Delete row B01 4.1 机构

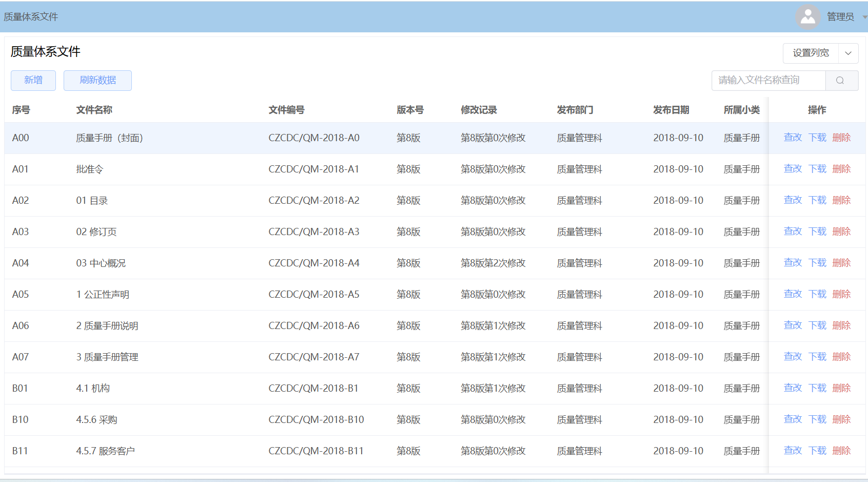click(x=841, y=388)
